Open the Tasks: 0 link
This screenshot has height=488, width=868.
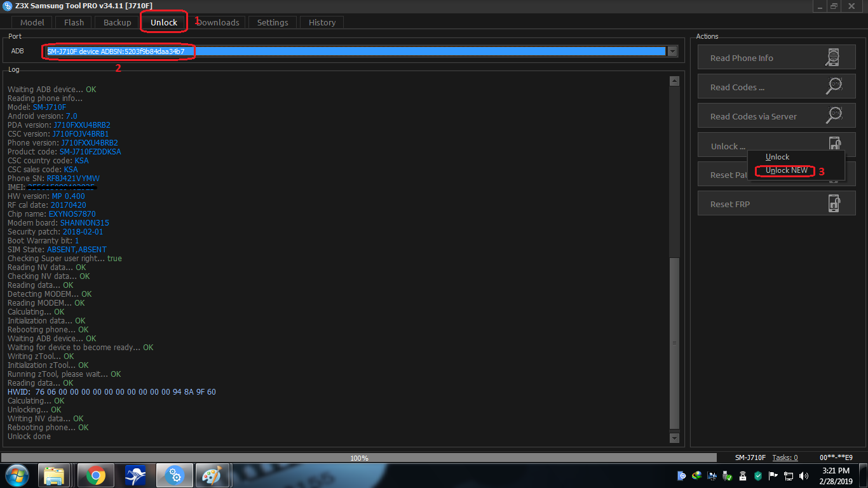click(785, 457)
